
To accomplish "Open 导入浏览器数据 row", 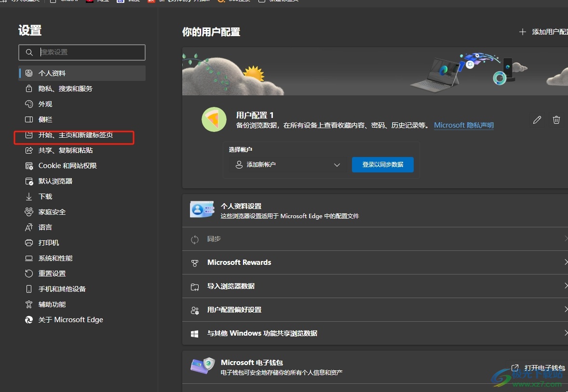I will (x=375, y=287).
